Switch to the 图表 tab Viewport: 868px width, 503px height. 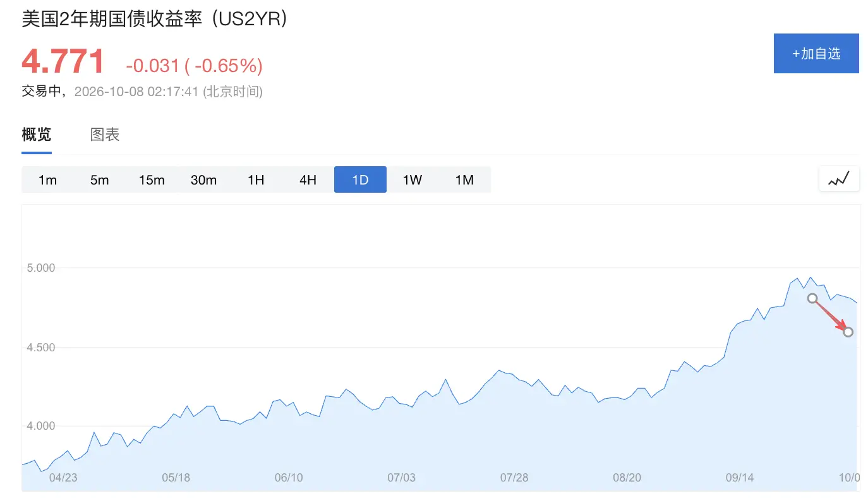click(105, 135)
